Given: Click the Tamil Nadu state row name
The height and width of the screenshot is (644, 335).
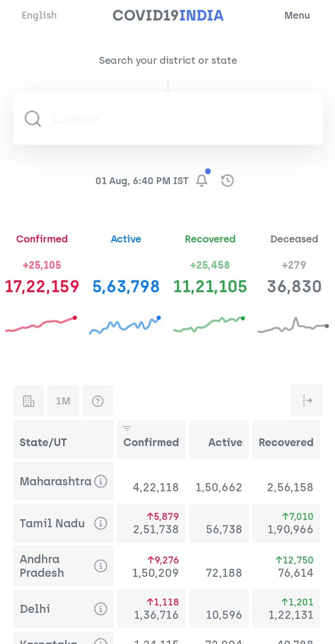Looking at the screenshot, I should pos(52,523).
